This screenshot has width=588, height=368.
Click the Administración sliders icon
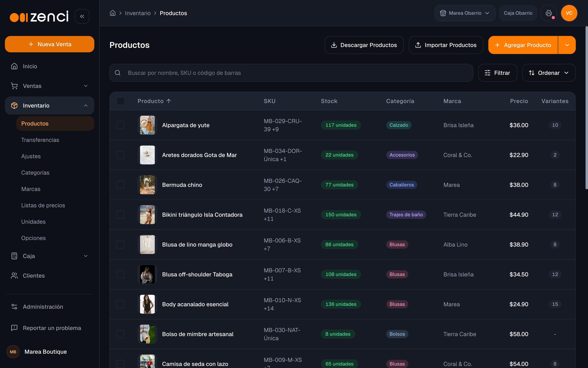[14, 307]
